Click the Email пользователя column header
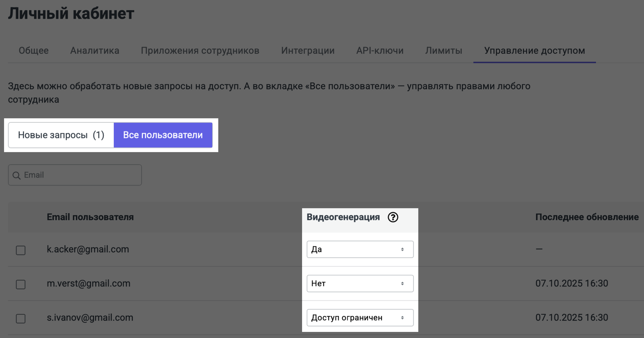644x338 pixels. tap(90, 217)
